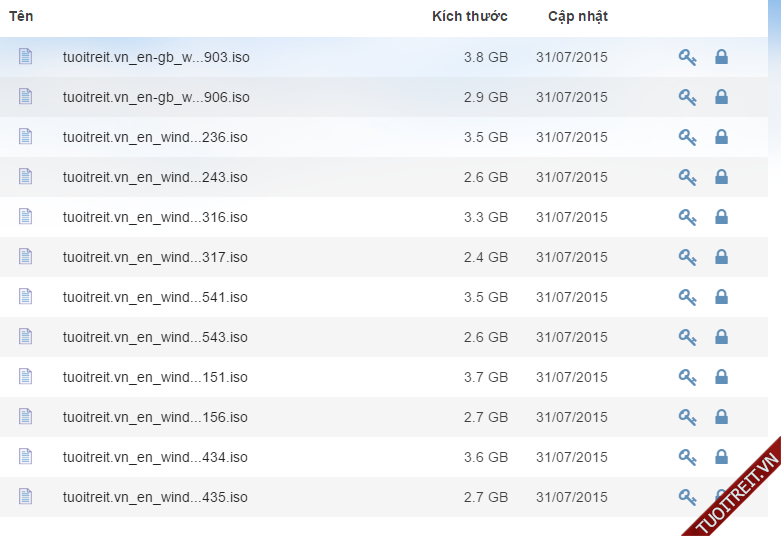
Task: Click the key icon in the 236.iso row
Action: [687, 137]
